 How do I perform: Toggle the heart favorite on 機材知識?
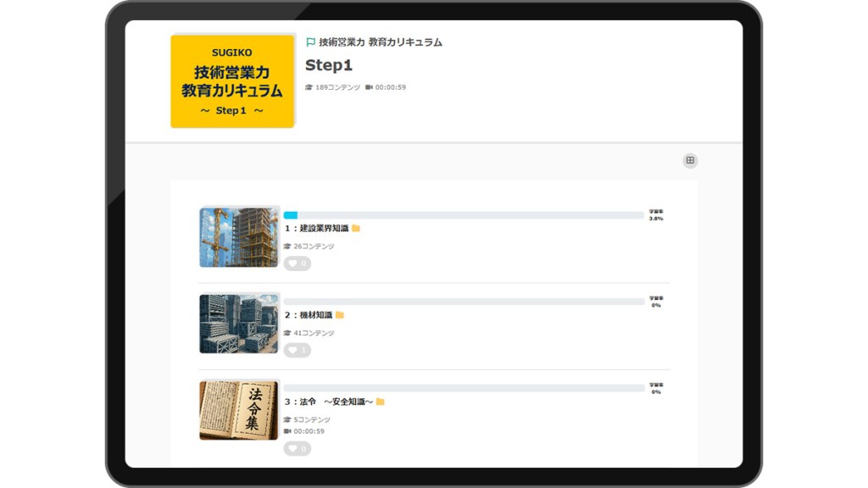pos(297,350)
